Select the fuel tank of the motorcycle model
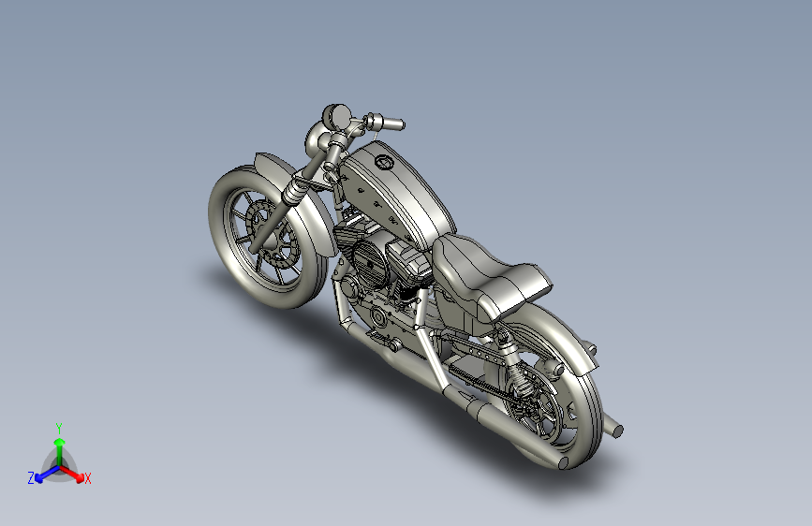 click(399, 197)
